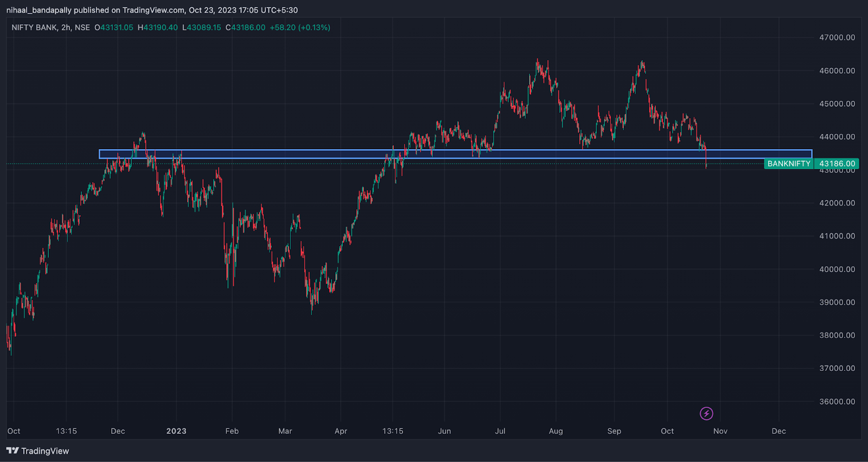The height and width of the screenshot is (462, 868).
Task: Click the low value L43089.15
Action: click(202, 28)
